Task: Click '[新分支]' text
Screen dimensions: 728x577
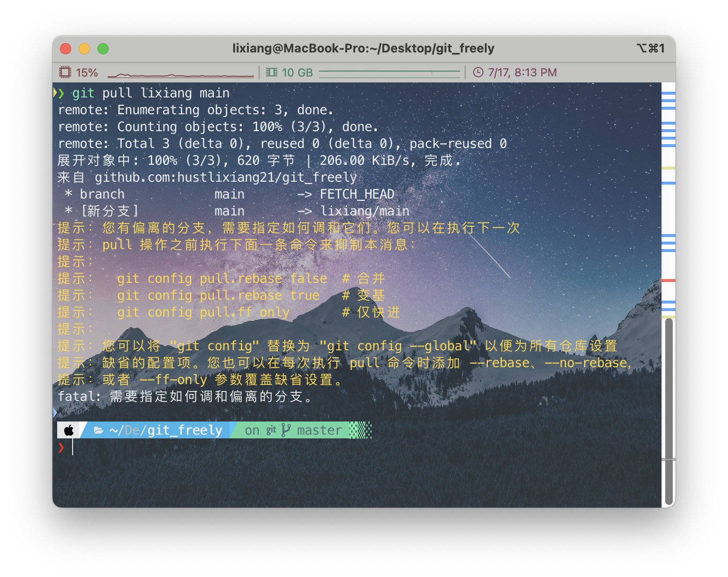Action: click(110, 211)
